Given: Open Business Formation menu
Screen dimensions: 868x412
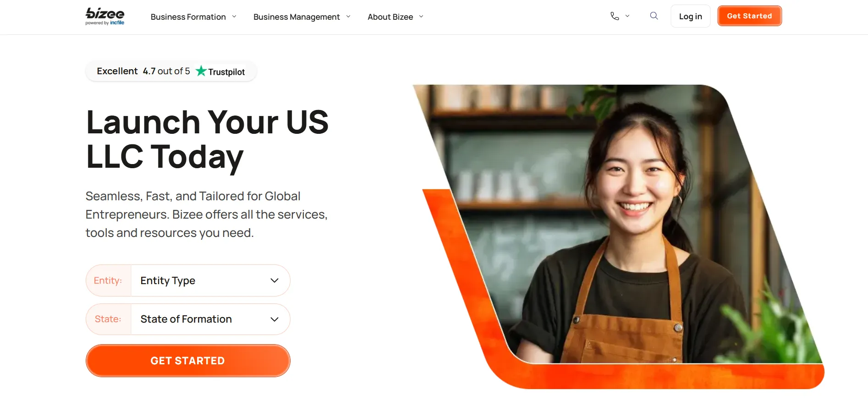Looking at the screenshot, I should pyautogui.click(x=188, y=17).
